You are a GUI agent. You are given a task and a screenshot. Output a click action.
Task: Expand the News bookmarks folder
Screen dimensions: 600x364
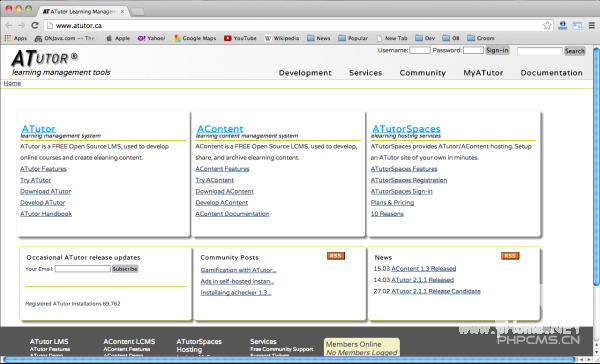(319, 38)
